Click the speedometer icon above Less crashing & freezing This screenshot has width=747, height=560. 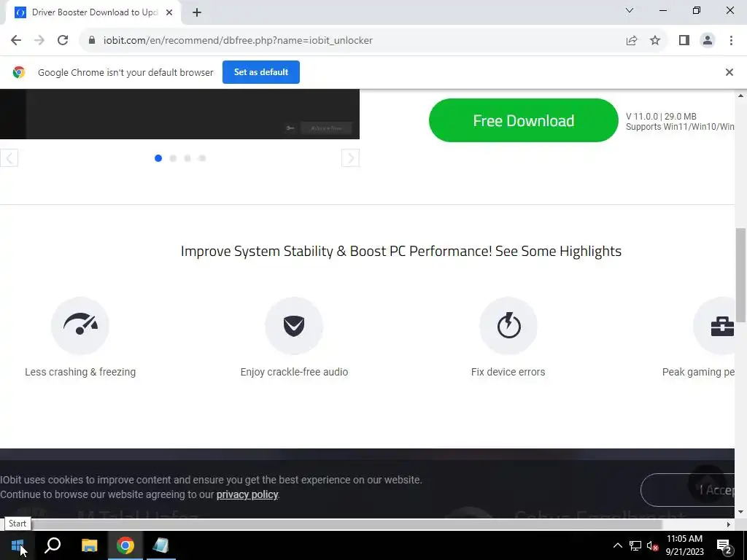80,325
